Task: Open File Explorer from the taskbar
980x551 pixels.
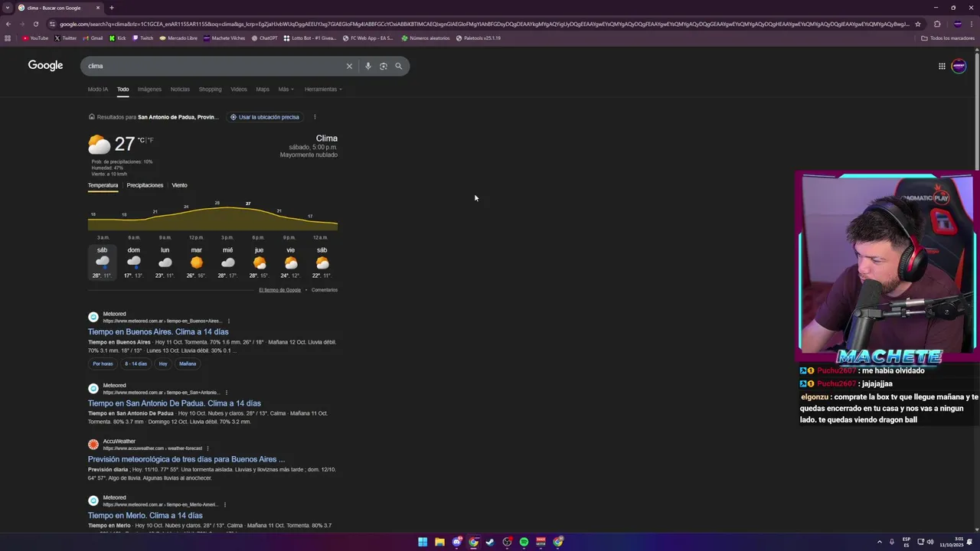Action: pos(439,542)
